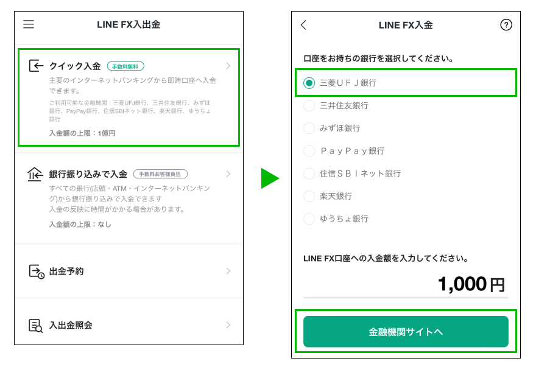Expand 出金予約 row chevron

(x=228, y=271)
